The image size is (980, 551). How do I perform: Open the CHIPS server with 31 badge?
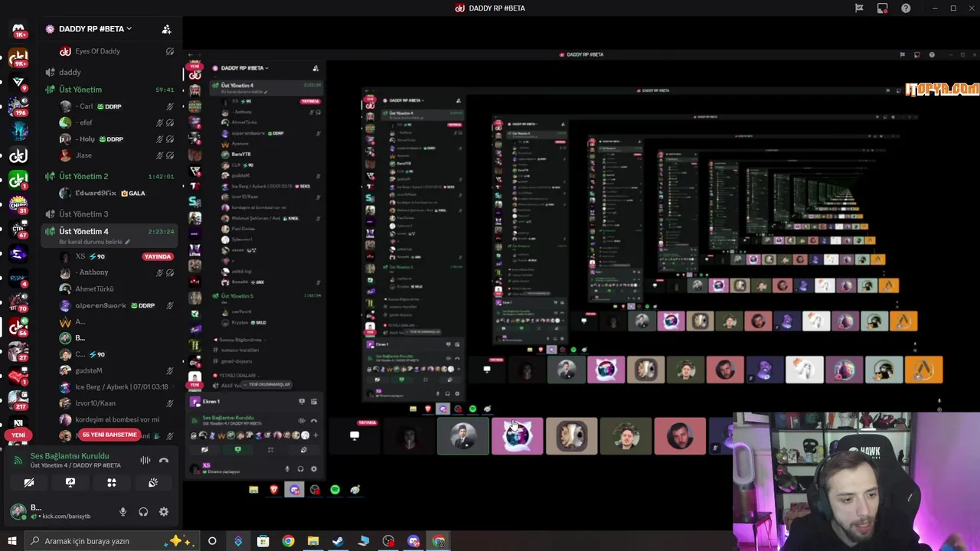(x=18, y=205)
